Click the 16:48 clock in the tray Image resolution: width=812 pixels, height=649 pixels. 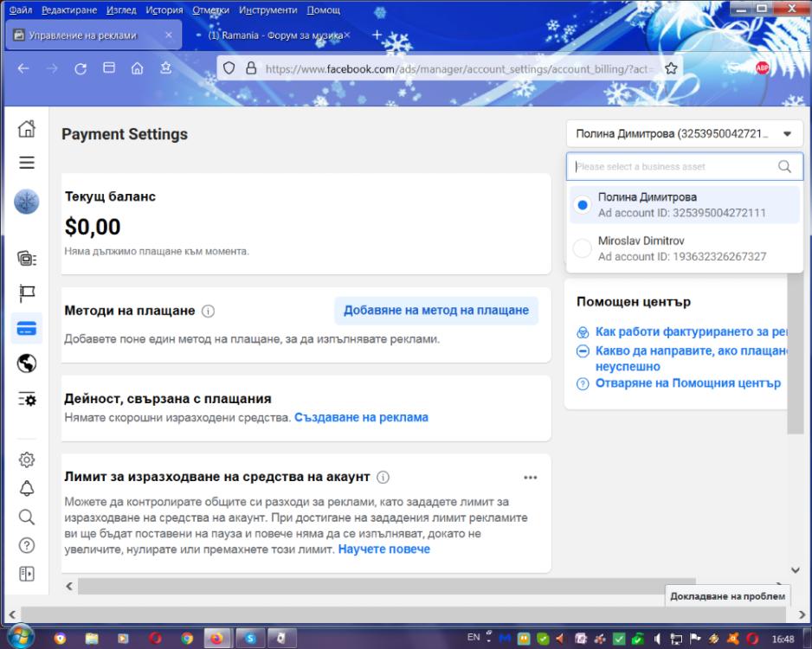click(783, 639)
